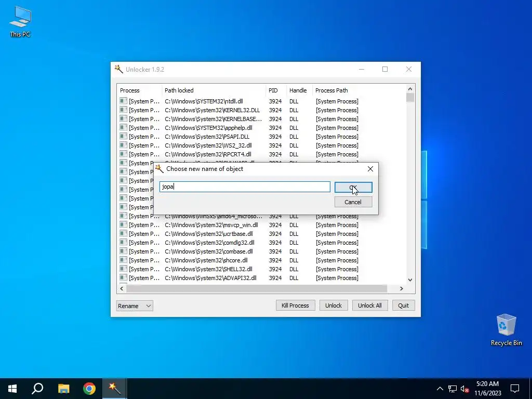Image resolution: width=532 pixels, height=399 pixels.
Task: Select the WS2_32.dll row process icon
Action: click(x=123, y=145)
